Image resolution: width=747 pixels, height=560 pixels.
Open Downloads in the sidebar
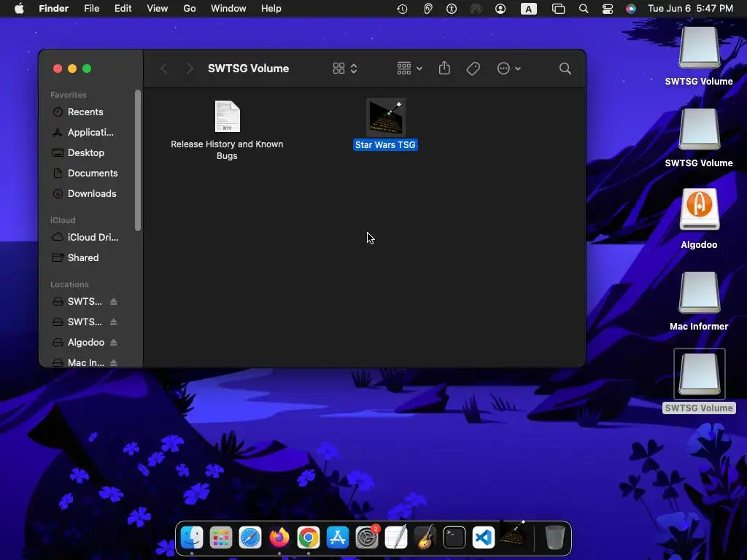point(91,194)
